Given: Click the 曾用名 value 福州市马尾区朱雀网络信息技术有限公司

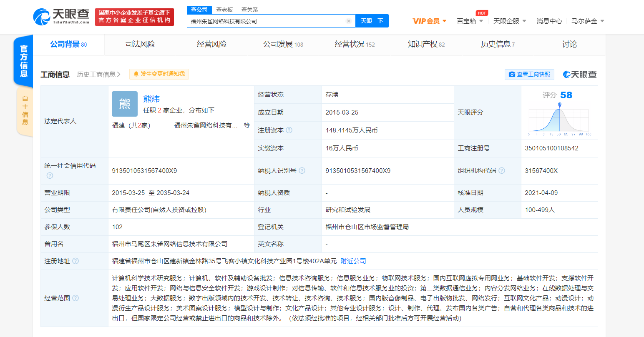Looking at the screenshot, I should pos(170,244).
